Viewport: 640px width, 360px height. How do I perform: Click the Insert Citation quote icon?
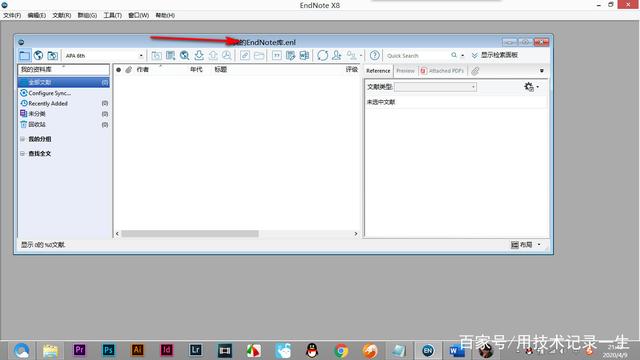(277, 55)
